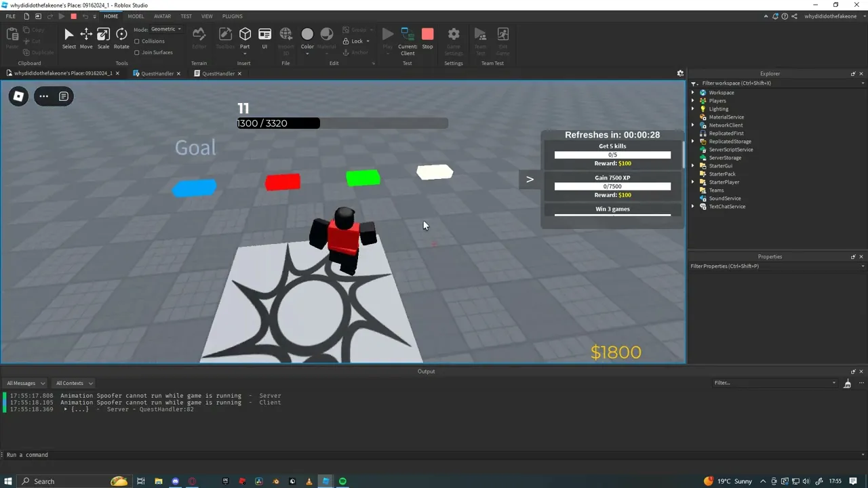
Task: Toggle the Join Surfaces checkbox
Action: pyautogui.click(x=137, y=52)
